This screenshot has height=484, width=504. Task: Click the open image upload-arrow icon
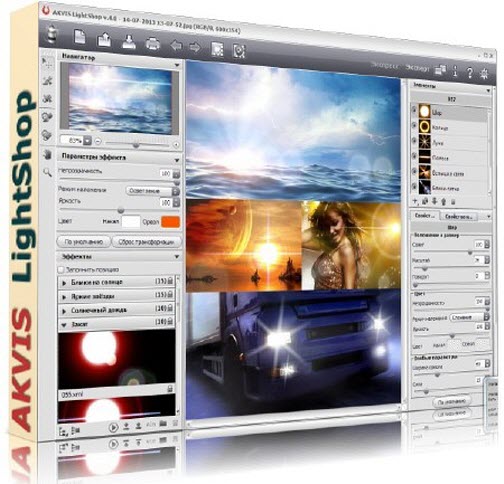pyautogui.click(x=104, y=40)
